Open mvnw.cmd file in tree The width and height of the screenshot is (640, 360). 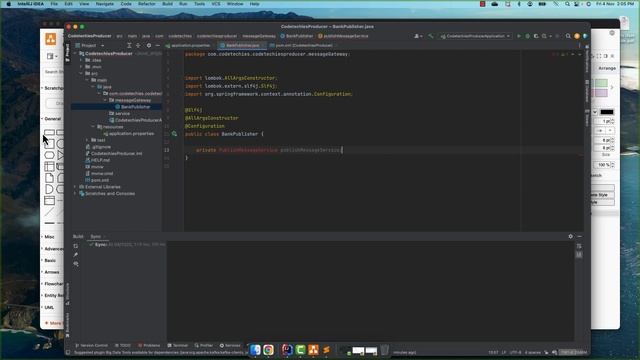pos(99,173)
